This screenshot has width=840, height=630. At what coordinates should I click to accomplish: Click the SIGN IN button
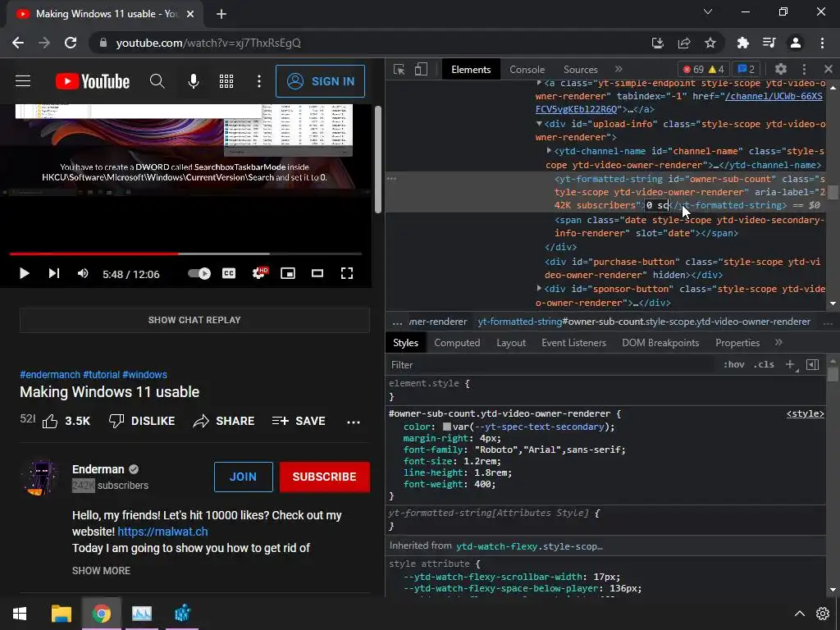[321, 81]
